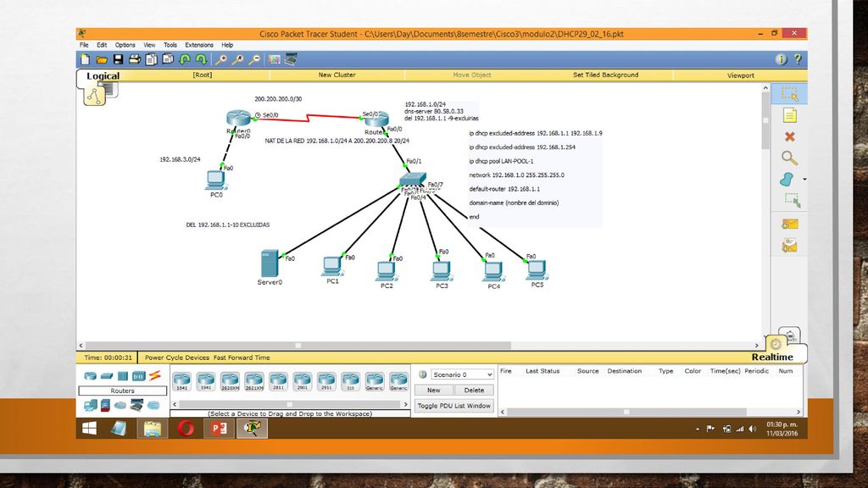Screen dimensions: 868x488
Task: Pick the 2811 router model
Action: (x=278, y=381)
